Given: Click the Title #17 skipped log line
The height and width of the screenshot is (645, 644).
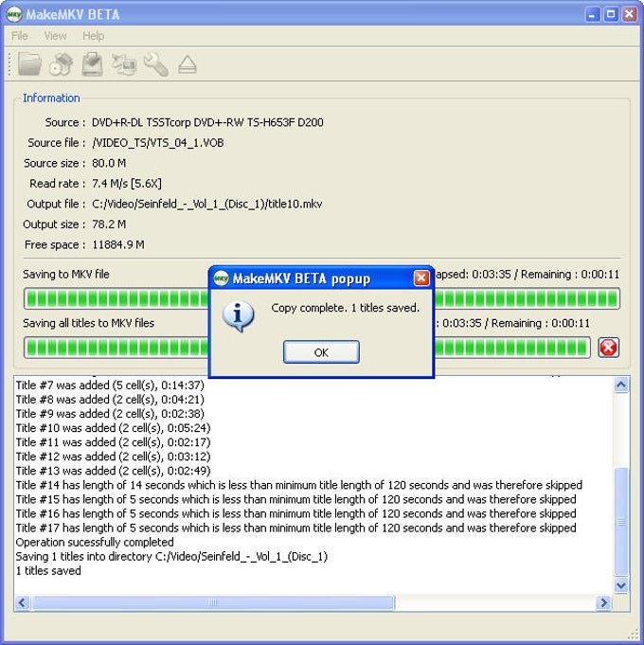Looking at the screenshot, I should [296, 528].
